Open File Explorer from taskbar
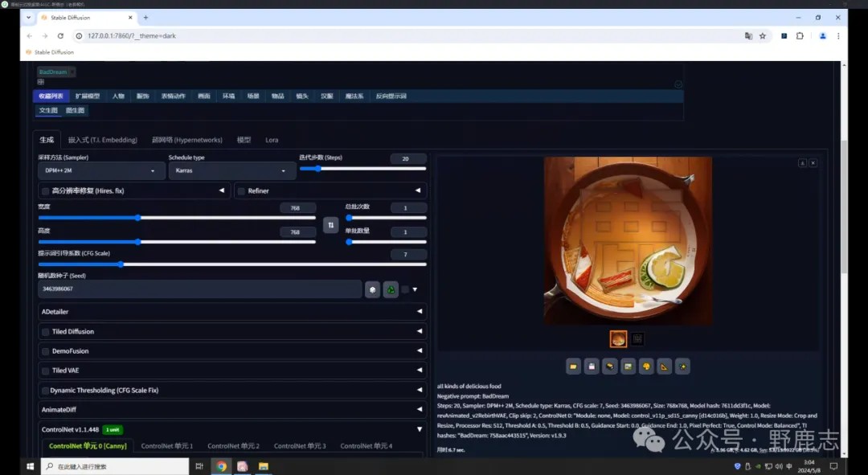 click(x=264, y=466)
